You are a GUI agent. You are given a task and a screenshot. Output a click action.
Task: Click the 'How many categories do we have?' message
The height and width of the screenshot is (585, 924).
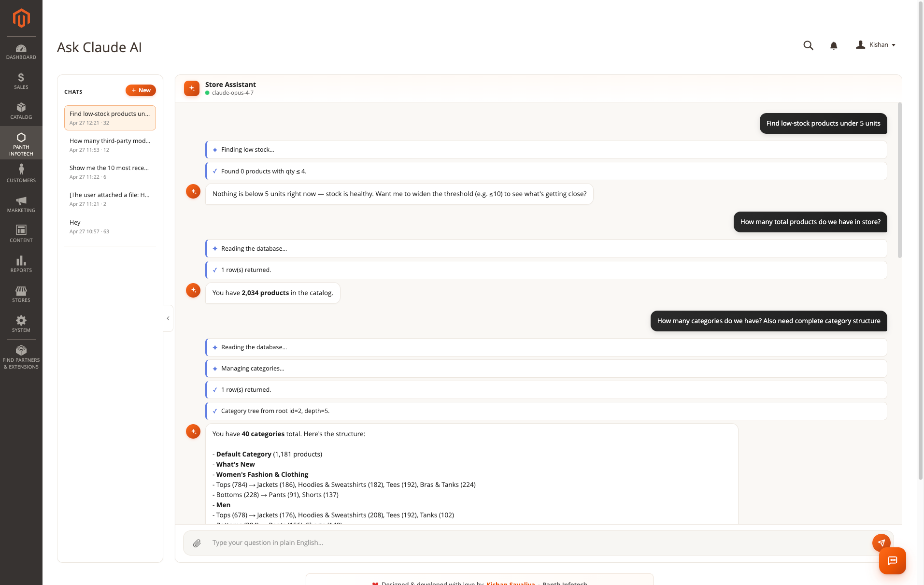pyautogui.click(x=768, y=321)
